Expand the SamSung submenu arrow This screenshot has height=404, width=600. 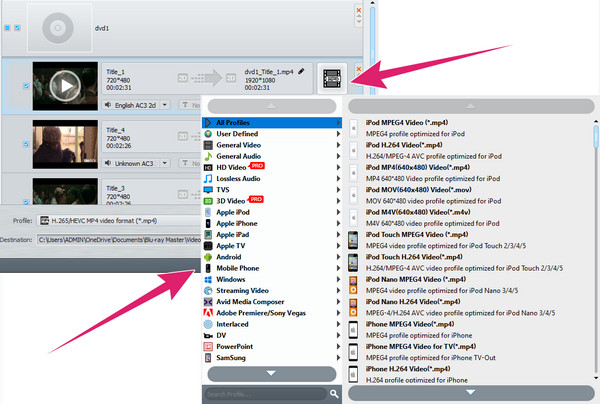[338, 358]
